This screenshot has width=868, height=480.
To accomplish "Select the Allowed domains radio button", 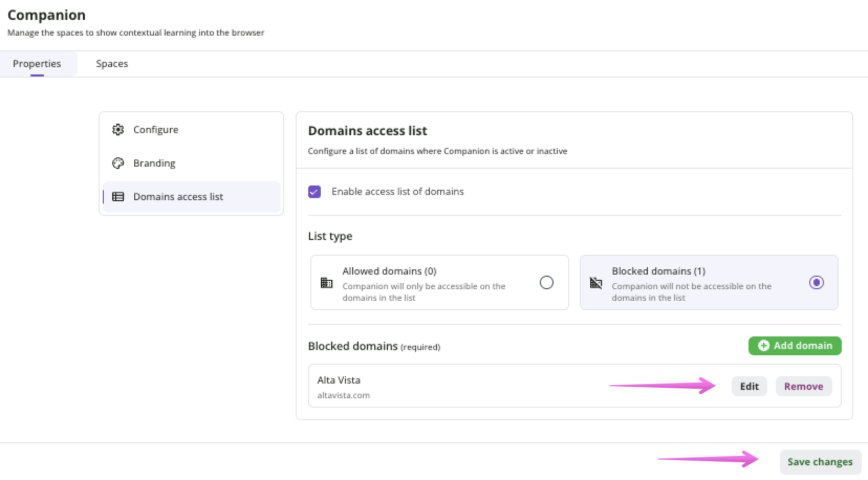I will click(x=546, y=283).
